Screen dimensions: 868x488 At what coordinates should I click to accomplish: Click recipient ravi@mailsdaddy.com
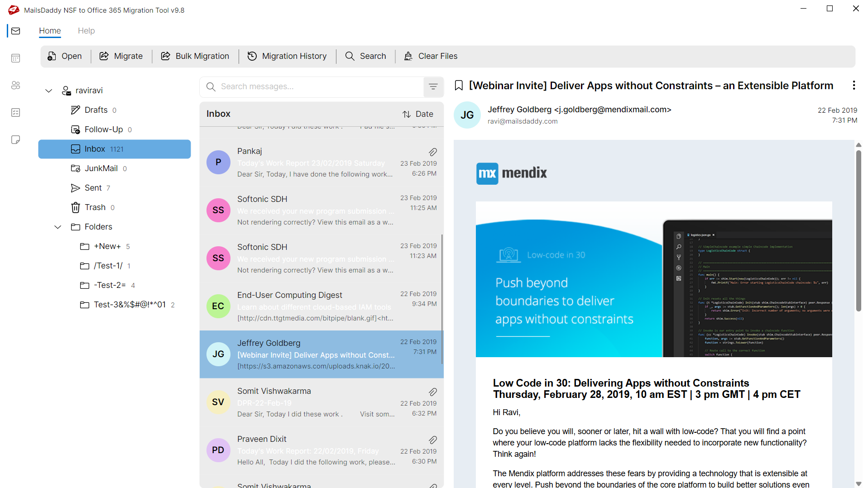point(523,121)
